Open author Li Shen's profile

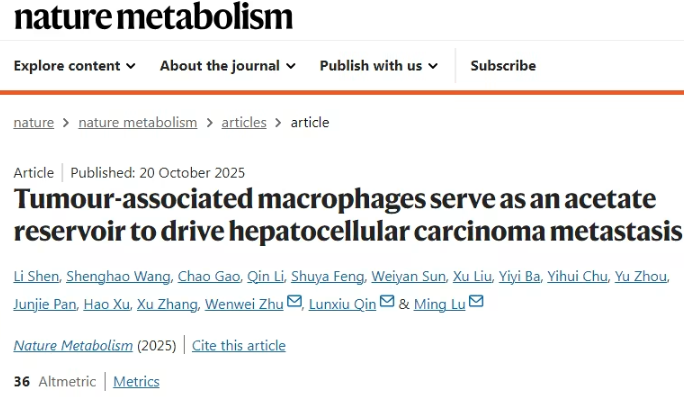click(36, 277)
